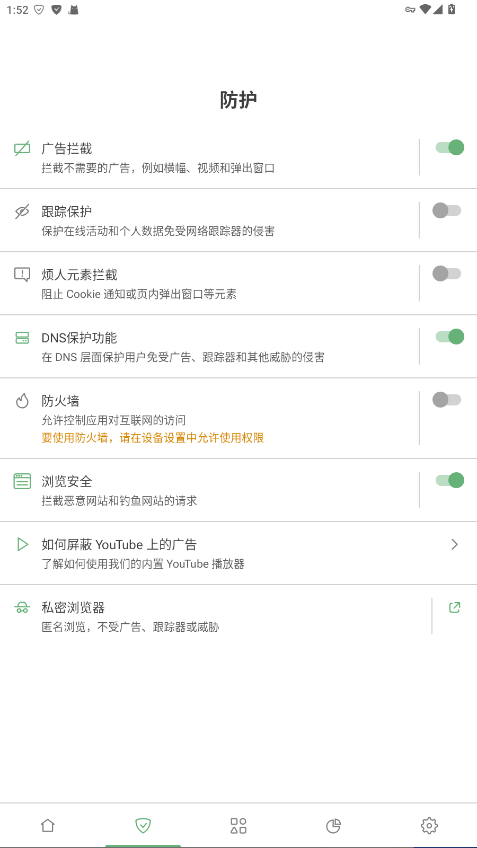This screenshot has width=477, height=848.
Task: Tap the browsing security window icon
Action: click(22, 481)
